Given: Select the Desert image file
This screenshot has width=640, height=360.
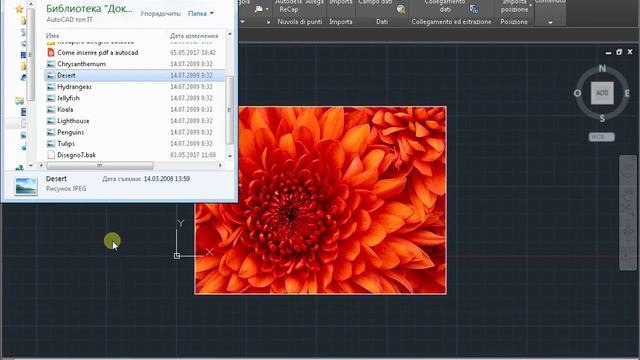Looking at the screenshot, I should click(135, 76).
